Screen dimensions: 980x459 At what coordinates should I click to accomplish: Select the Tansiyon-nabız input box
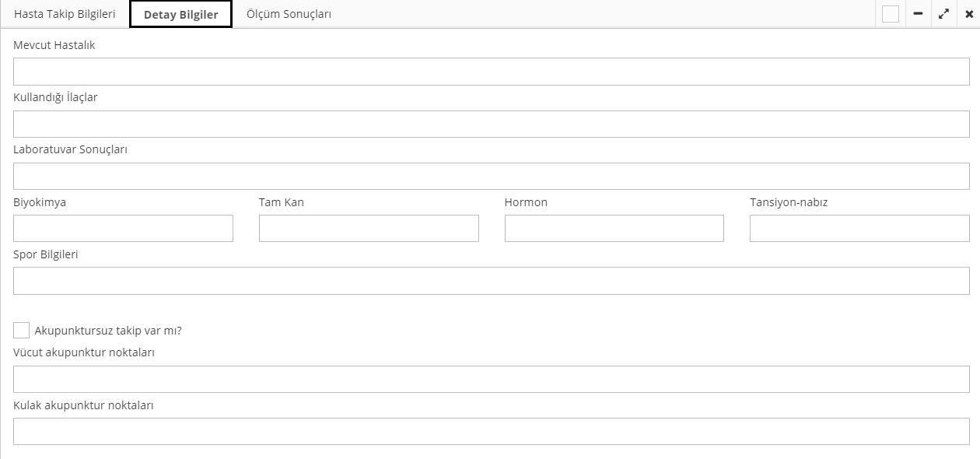859,228
